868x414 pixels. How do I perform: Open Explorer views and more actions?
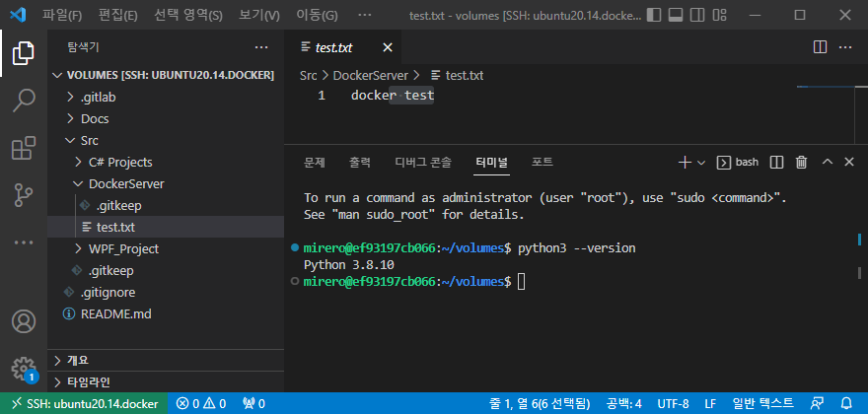point(261,47)
